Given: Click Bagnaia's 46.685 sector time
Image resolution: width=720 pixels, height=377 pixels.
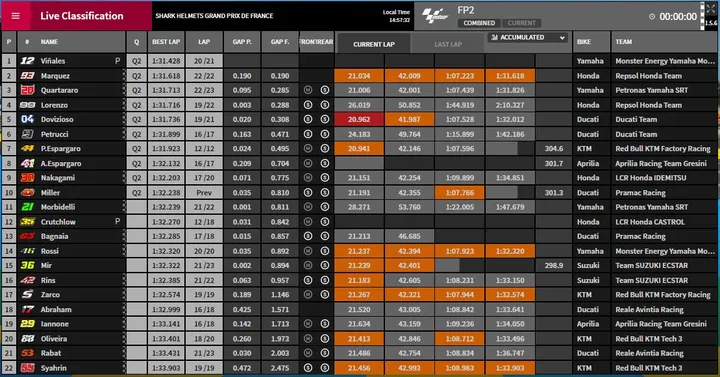Looking at the screenshot, I should click(x=409, y=236).
